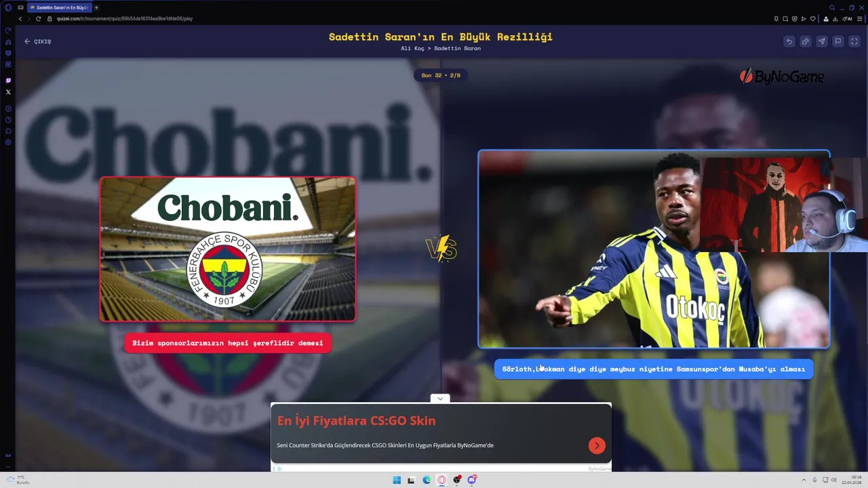Screen dimensions: 868x488
Task: Select 'Bizim sponsorlarımızın hepsi şereflidir demesi' option
Action: click(228, 343)
